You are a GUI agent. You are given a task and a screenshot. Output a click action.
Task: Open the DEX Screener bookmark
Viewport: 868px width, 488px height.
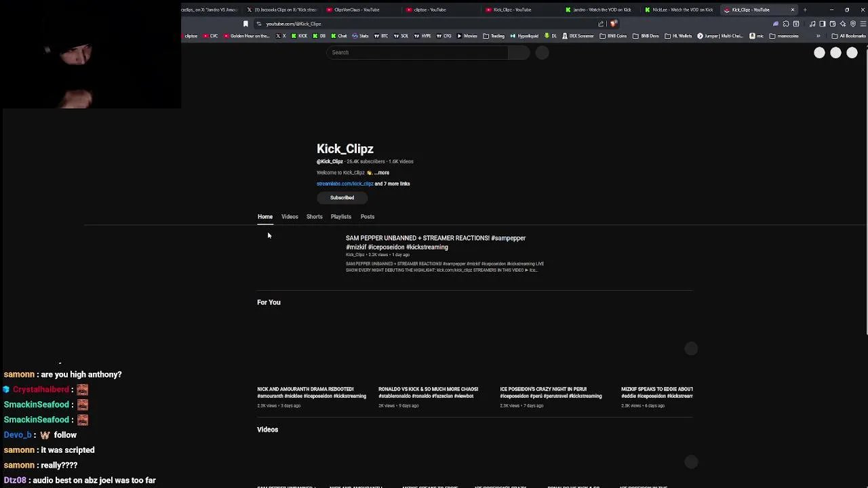tap(577, 36)
